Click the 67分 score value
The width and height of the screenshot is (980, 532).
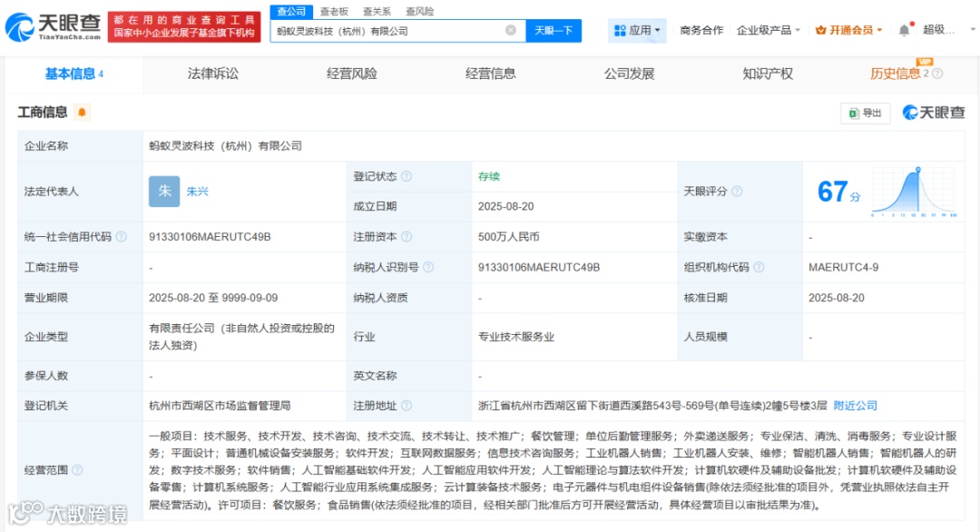(x=838, y=192)
